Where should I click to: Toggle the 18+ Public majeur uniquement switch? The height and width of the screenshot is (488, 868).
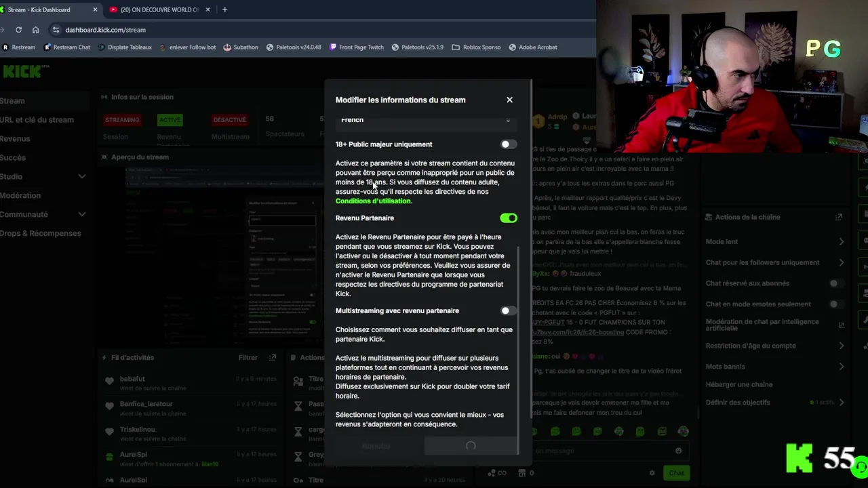[x=508, y=144]
